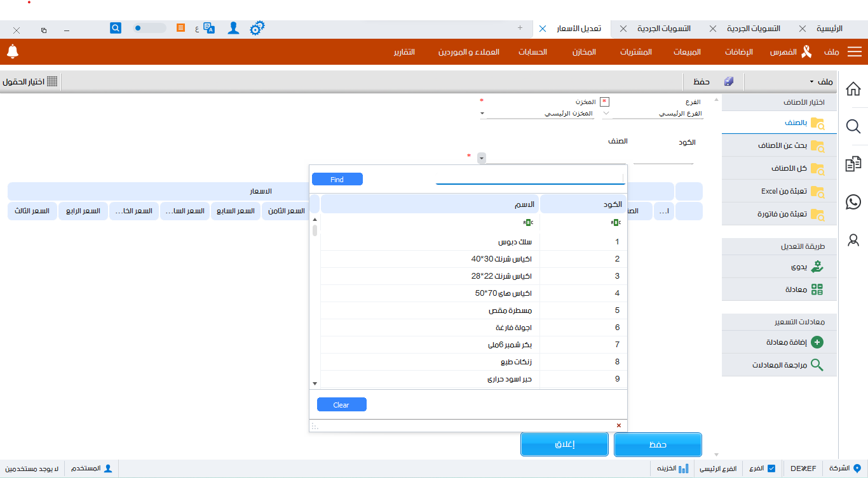Click the Home icon in the sidebar
Viewport: 868px width, 478px height.
click(x=853, y=89)
